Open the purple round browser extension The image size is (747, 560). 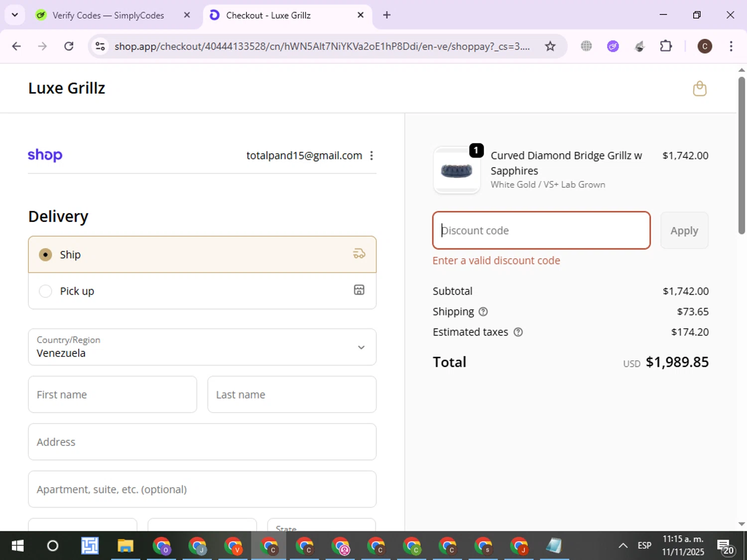[613, 46]
